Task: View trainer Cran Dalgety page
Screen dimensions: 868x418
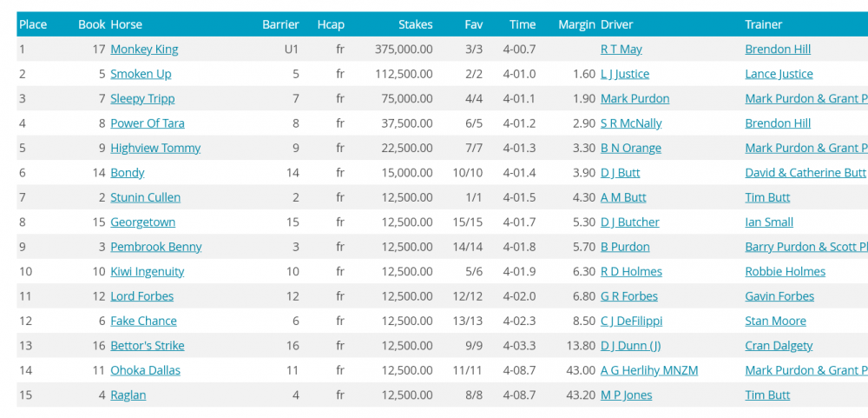Action: (779, 345)
